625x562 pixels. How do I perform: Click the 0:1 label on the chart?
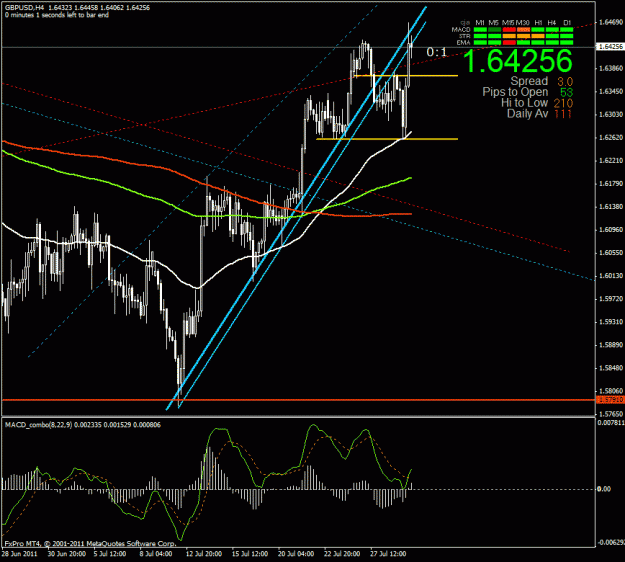click(436, 52)
